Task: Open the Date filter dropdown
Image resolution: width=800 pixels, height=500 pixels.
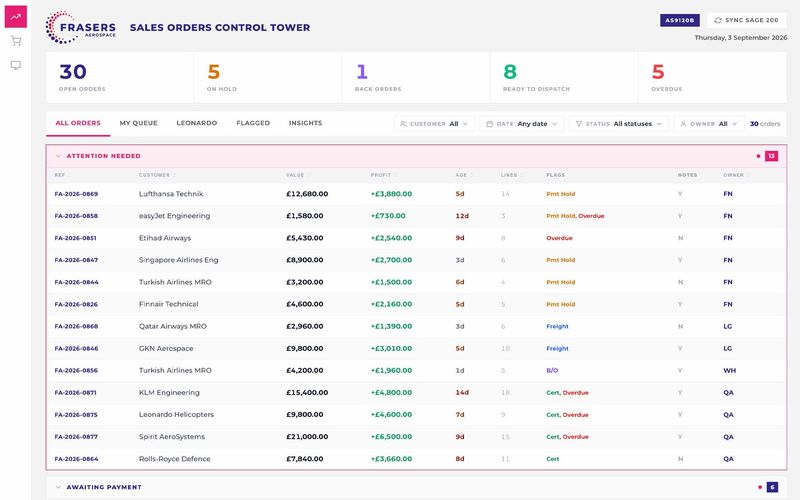Action: (x=521, y=124)
